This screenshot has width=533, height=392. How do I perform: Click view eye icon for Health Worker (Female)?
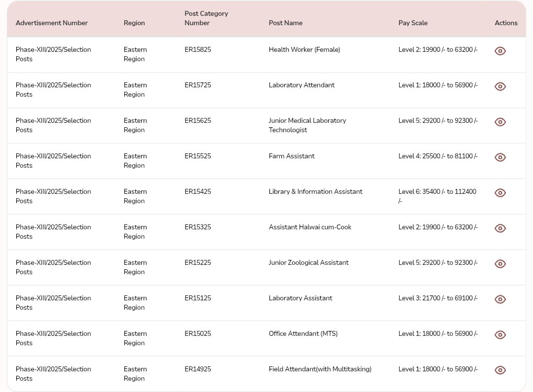pos(500,51)
